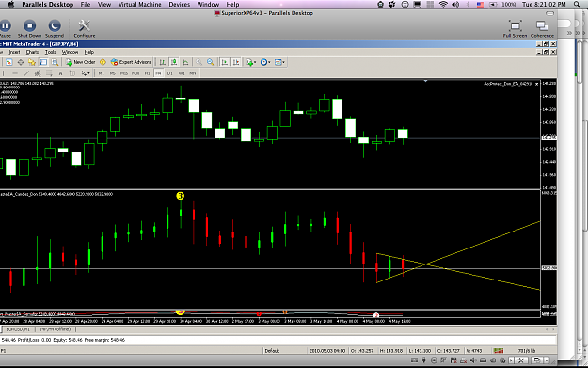Screen dimensions: 588x368
Task: Open the Virtual Machine menu in macOS bar
Action: pos(139,5)
